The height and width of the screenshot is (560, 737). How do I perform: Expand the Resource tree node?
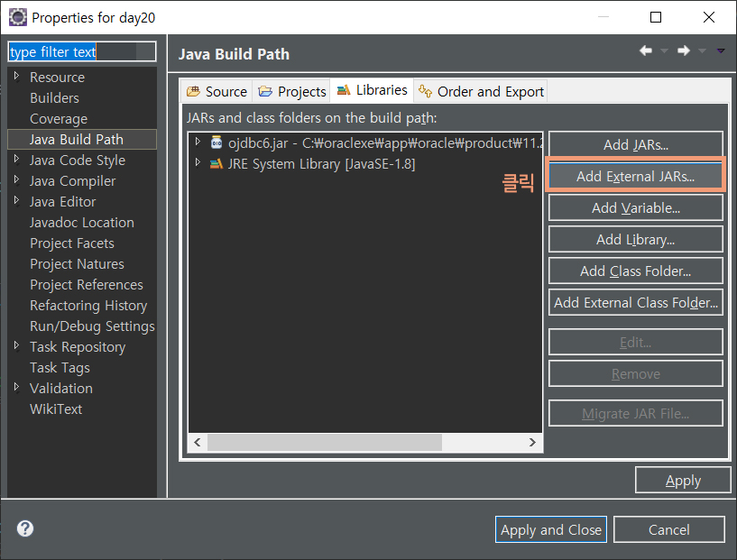(x=17, y=76)
